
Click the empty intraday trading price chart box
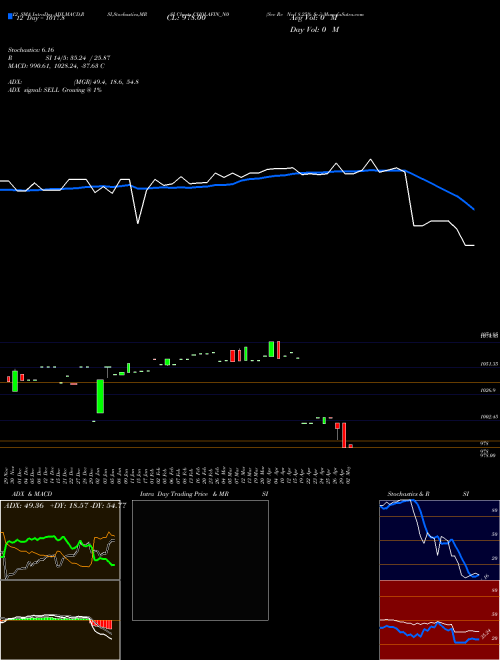pyautogui.click(x=200, y=560)
